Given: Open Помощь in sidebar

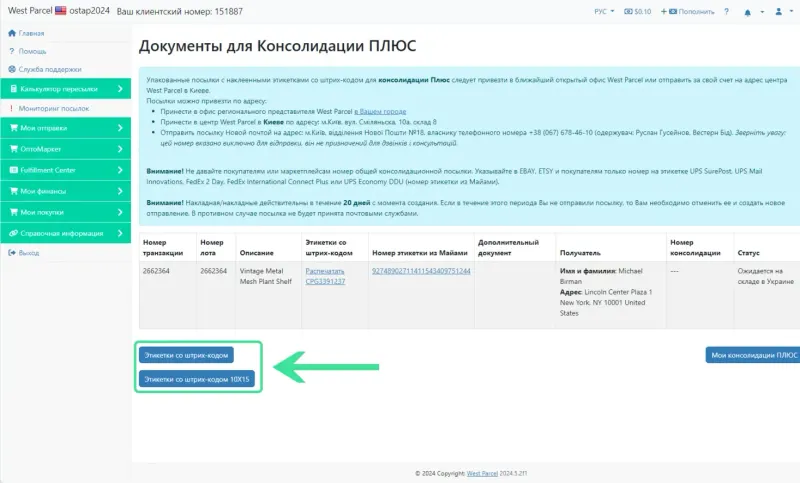Looking at the screenshot, I should coord(32,51).
